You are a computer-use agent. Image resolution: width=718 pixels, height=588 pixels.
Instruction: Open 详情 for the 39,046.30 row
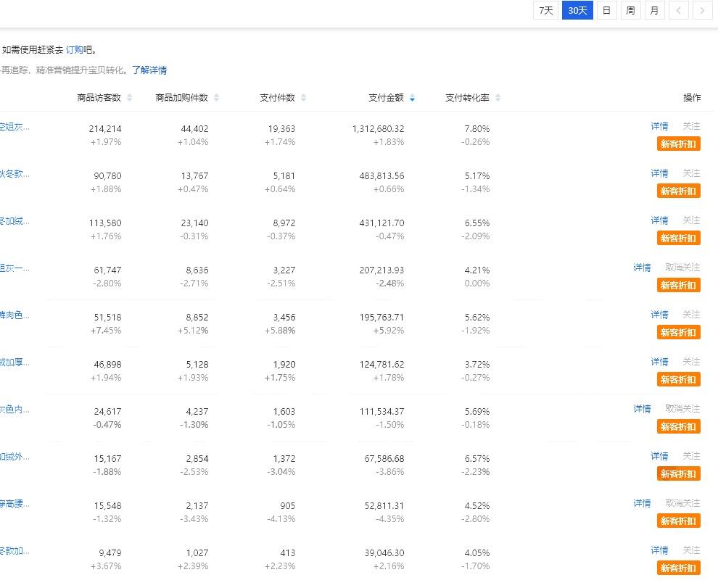tap(659, 550)
